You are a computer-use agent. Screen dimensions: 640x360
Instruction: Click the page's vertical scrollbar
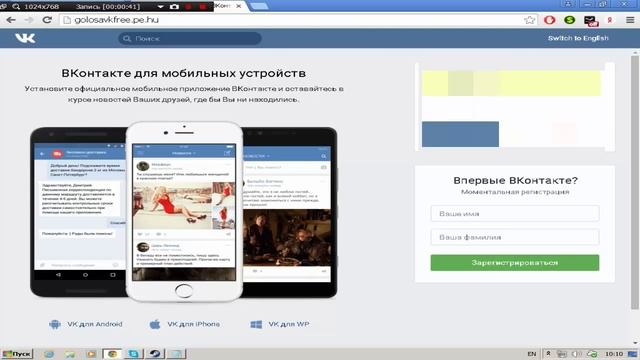tap(635, 183)
